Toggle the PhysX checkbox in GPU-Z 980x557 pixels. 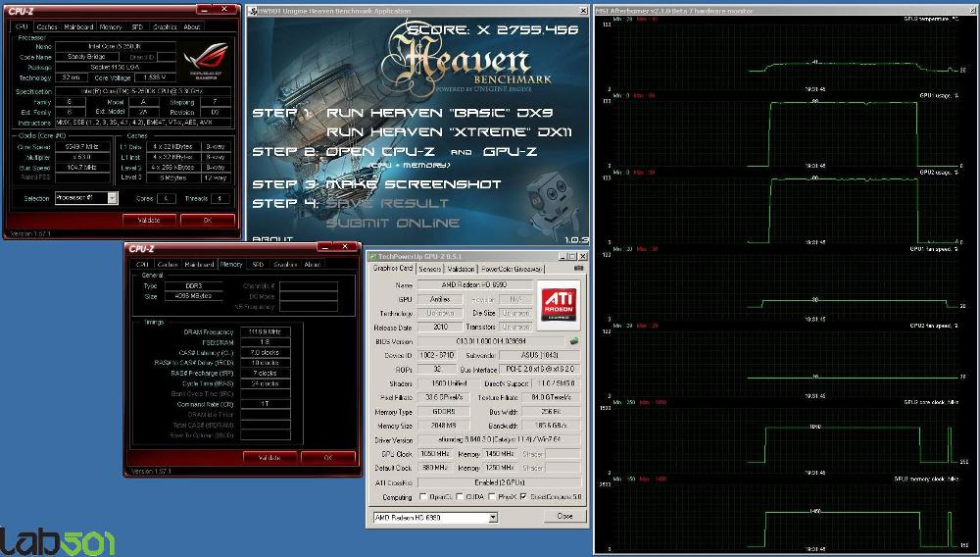pos(491,497)
